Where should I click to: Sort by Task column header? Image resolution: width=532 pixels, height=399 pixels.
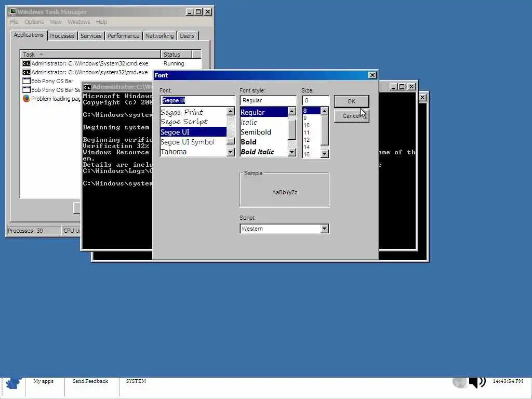[90, 55]
